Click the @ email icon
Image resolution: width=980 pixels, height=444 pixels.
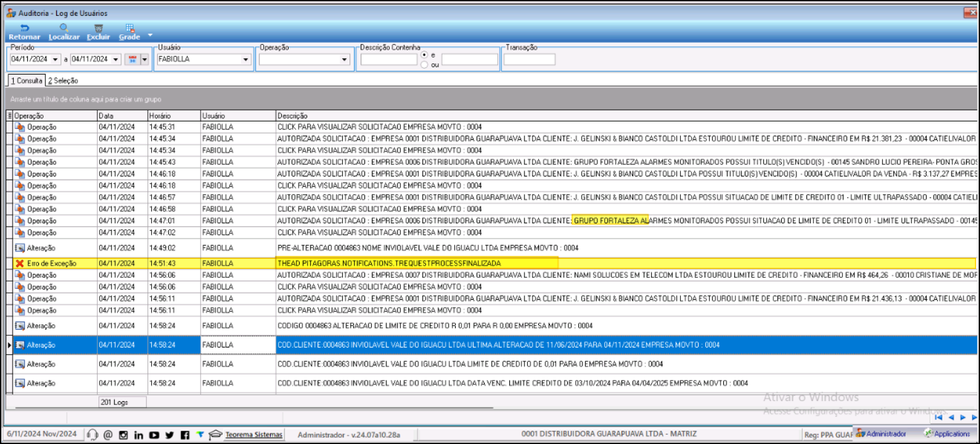pyautogui.click(x=108, y=435)
